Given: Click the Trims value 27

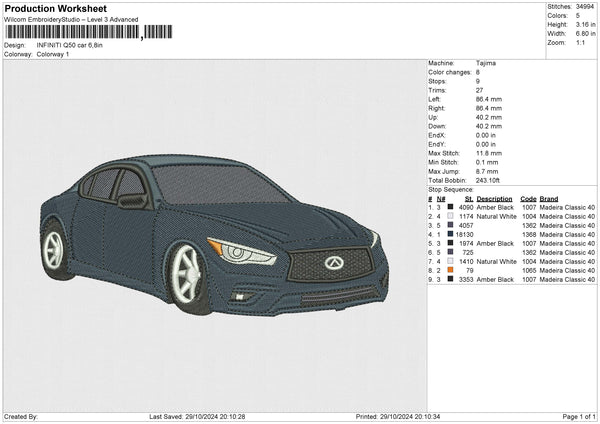Looking at the screenshot, I should click(479, 90).
